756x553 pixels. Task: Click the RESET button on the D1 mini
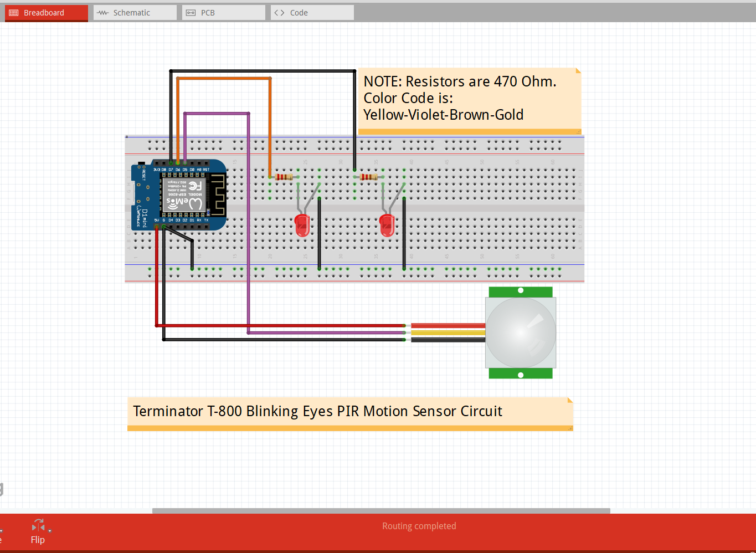[142, 163]
